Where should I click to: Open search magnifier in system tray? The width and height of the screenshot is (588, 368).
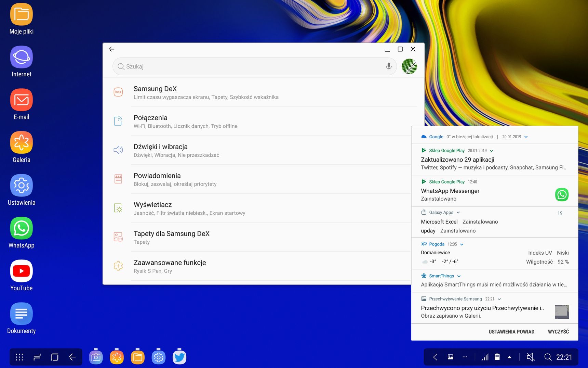click(x=548, y=357)
